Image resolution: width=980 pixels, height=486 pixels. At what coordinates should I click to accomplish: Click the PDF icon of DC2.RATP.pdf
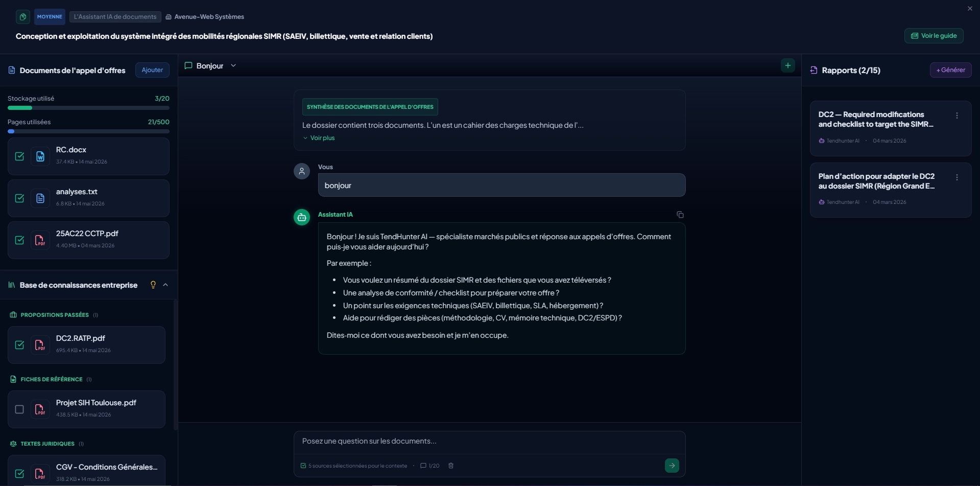pyautogui.click(x=40, y=345)
